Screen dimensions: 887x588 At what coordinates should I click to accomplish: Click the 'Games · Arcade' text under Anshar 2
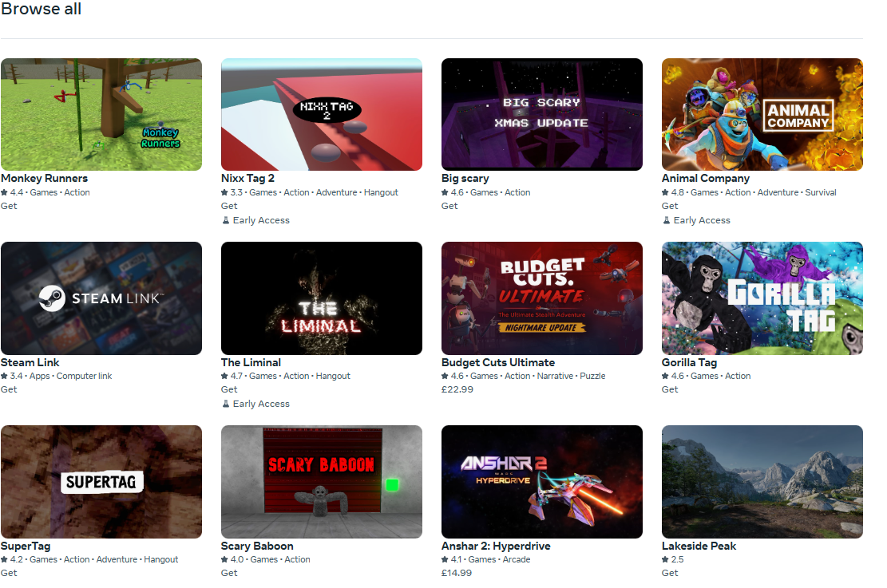(500, 559)
